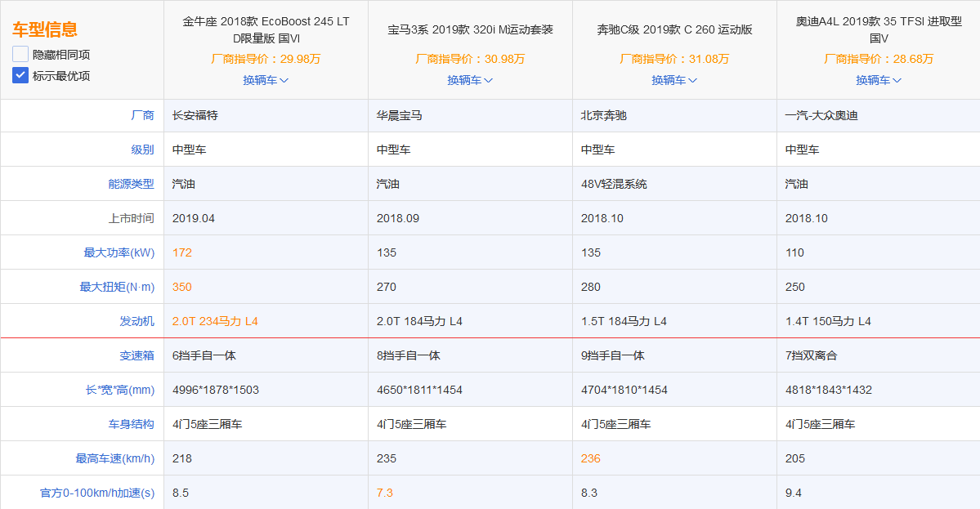980x509 pixels.
Task: Check the 隐藏相同项 checkbox
Action: tap(20, 55)
